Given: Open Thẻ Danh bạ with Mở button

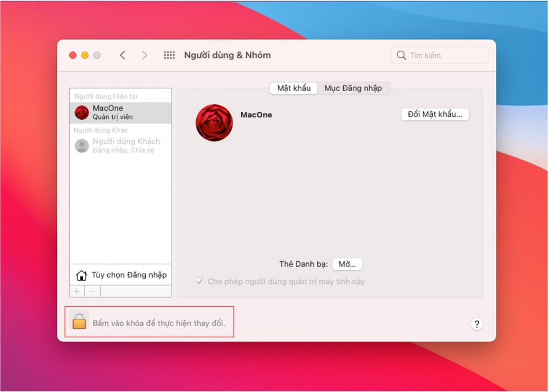Looking at the screenshot, I should [x=347, y=264].
